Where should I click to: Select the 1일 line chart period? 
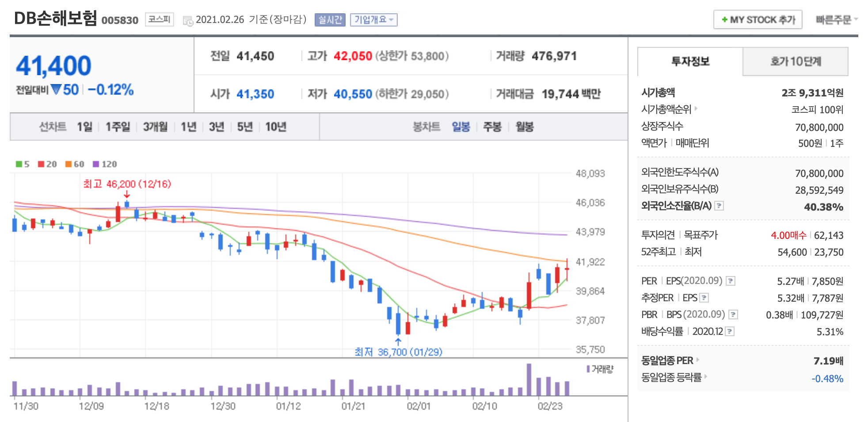(84, 127)
